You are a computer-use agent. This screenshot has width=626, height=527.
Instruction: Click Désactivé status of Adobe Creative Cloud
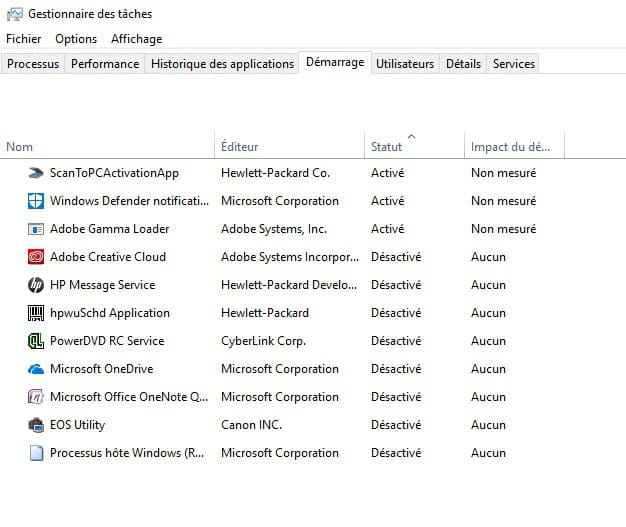point(396,257)
